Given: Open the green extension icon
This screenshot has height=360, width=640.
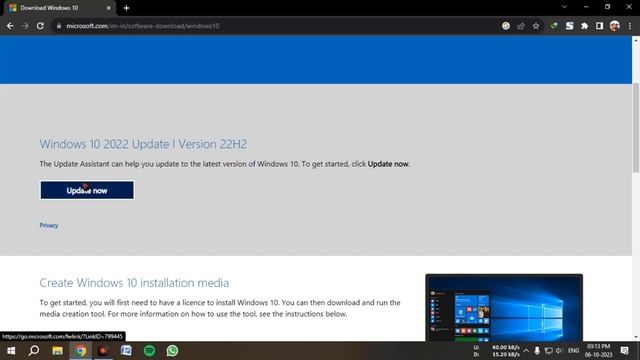Looking at the screenshot, I should click(554, 26).
